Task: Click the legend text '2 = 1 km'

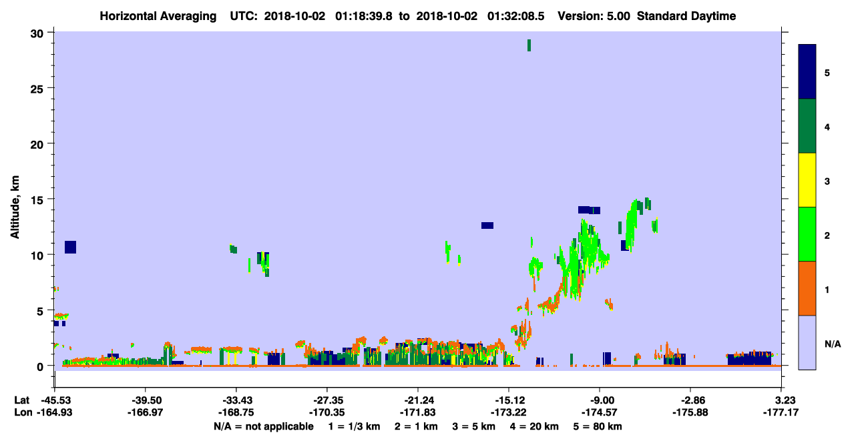Action: point(417,426)
